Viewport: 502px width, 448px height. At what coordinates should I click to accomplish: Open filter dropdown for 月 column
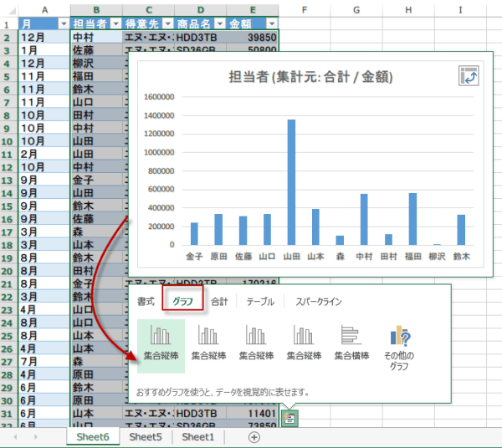(64, 23)
